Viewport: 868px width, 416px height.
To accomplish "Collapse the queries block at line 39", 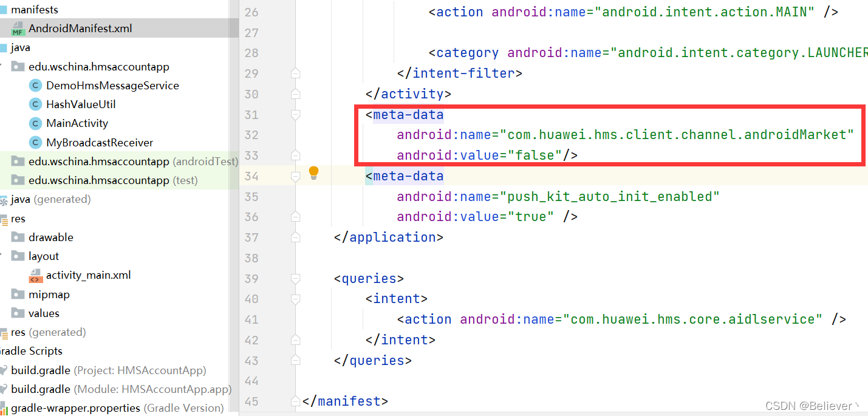I will coord(295,279).
